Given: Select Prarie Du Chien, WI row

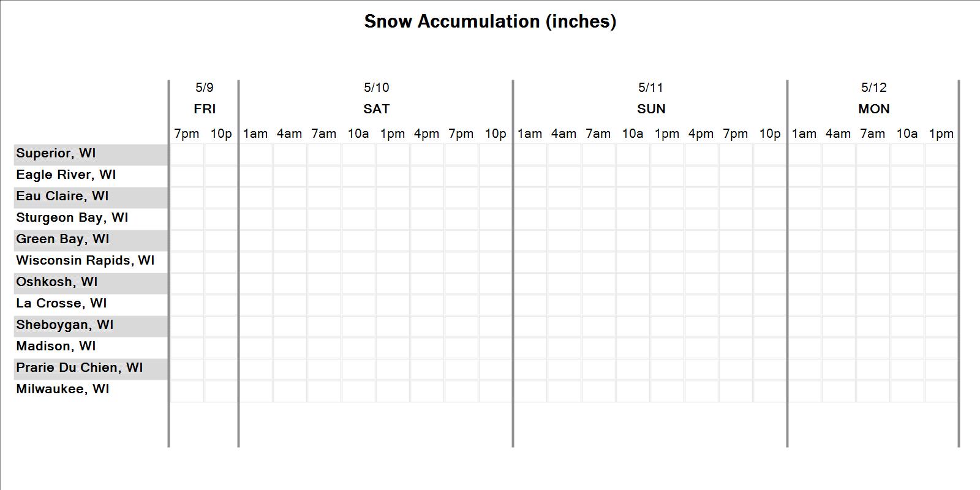Looking at the screenshot, I should 79,368.
